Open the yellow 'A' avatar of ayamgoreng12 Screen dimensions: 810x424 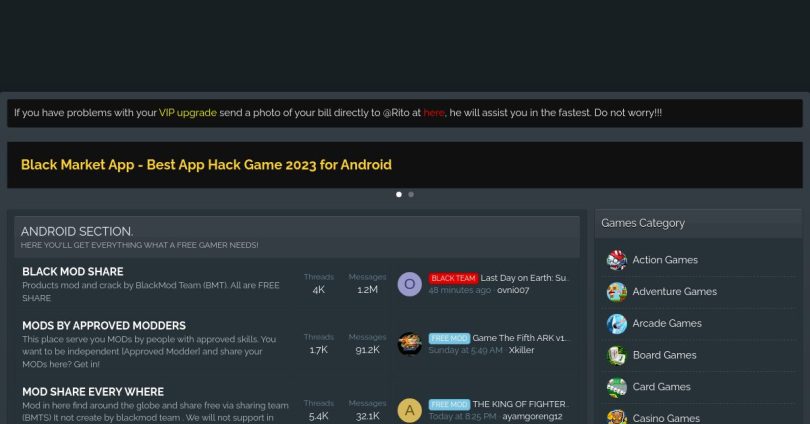click(410, 410)
